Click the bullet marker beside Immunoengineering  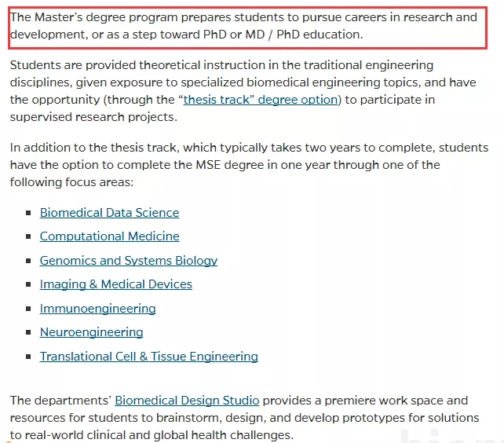(28, 309)
